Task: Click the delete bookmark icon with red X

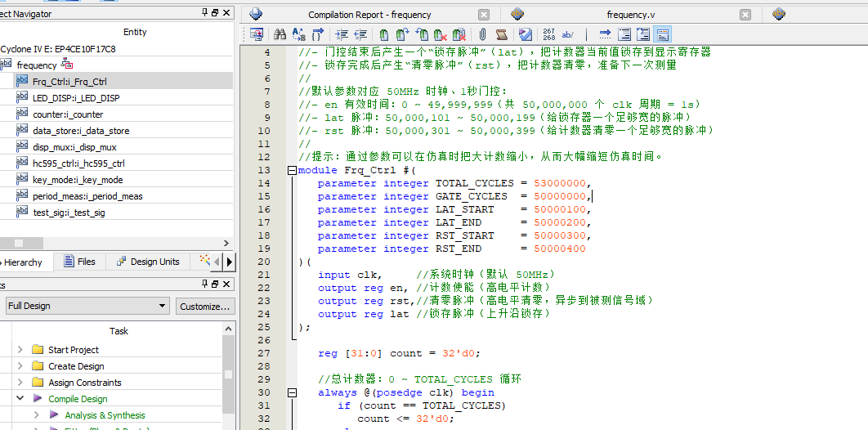Action: 441,34
